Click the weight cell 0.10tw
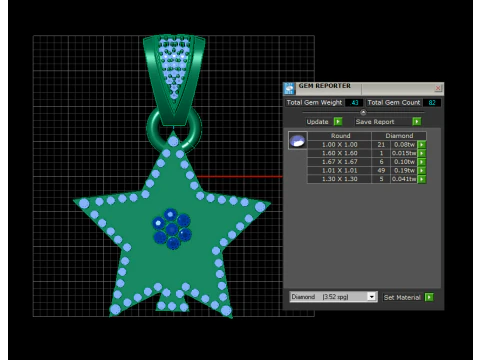The image size is (480, 360). [x=404, y=162]
